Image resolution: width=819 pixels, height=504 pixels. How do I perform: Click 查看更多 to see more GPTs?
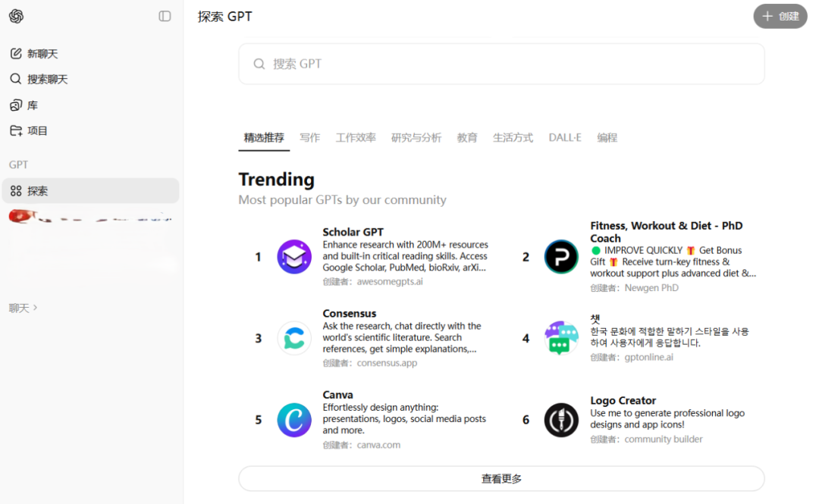click(501, 479)
